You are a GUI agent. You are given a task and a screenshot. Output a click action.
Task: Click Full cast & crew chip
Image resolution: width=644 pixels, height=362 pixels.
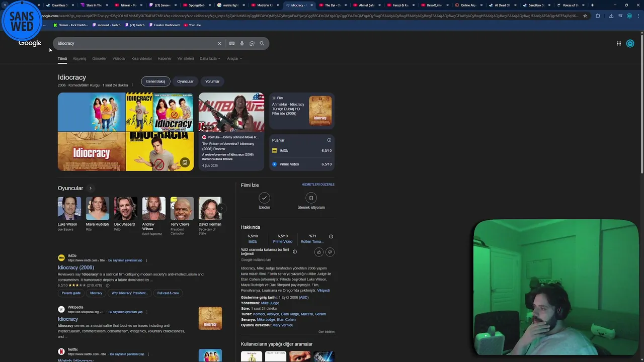pos(168,293)
